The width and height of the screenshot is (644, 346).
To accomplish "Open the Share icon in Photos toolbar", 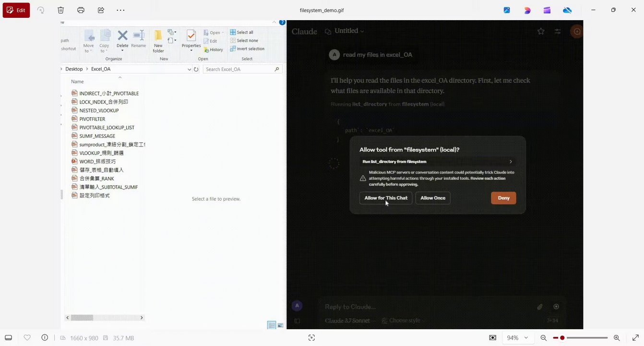I will tap(101, 10).
